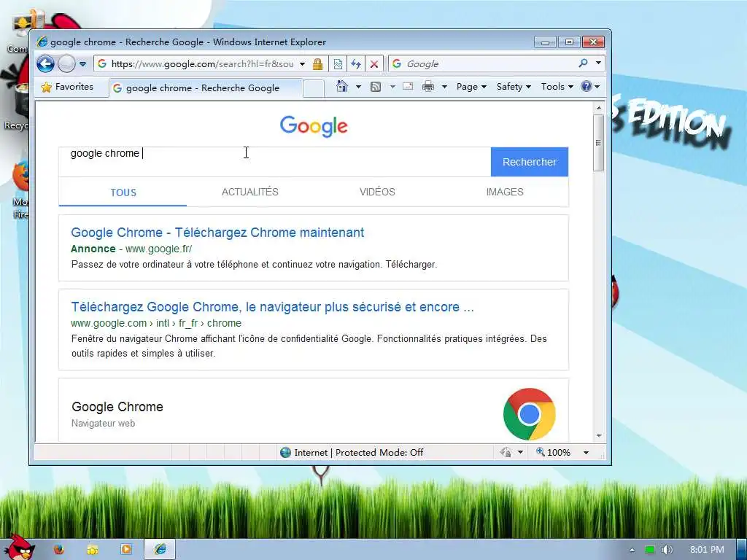Click into the google chrome search box
The height and width of the screenshot is (560, 747).
coord(274,161)
